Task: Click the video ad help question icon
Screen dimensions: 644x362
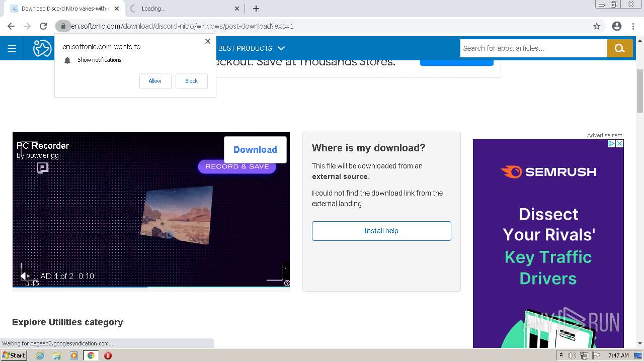Action: [287, 283]
